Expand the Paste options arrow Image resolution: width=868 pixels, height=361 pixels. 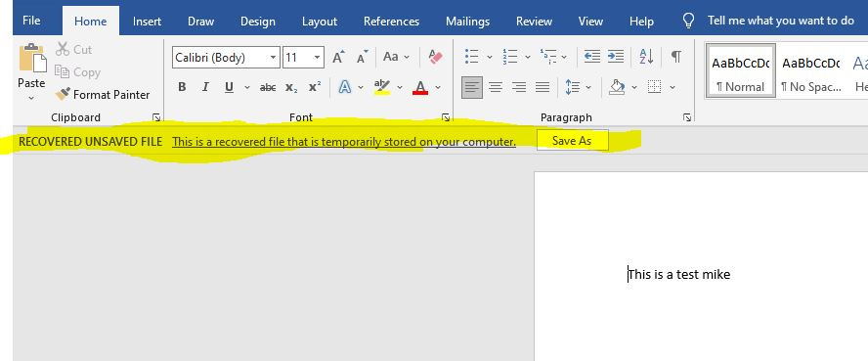(x=31, y=98)
